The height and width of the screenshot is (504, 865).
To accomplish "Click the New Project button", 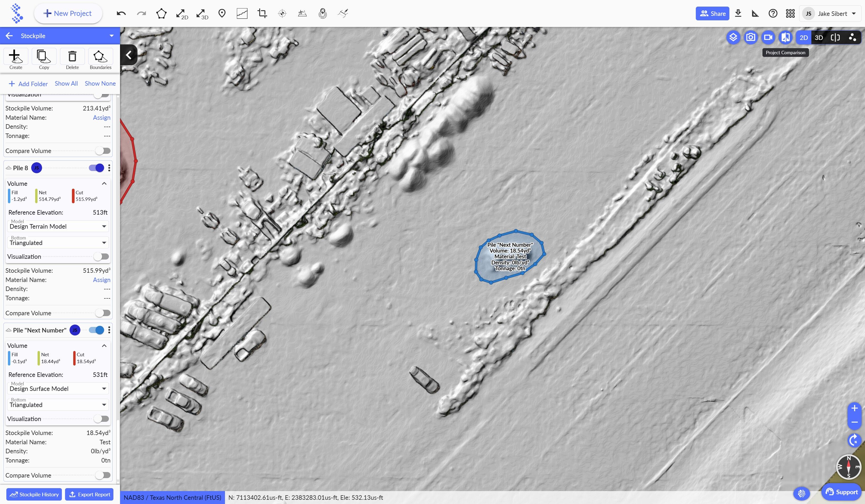I will click(68, 13).
